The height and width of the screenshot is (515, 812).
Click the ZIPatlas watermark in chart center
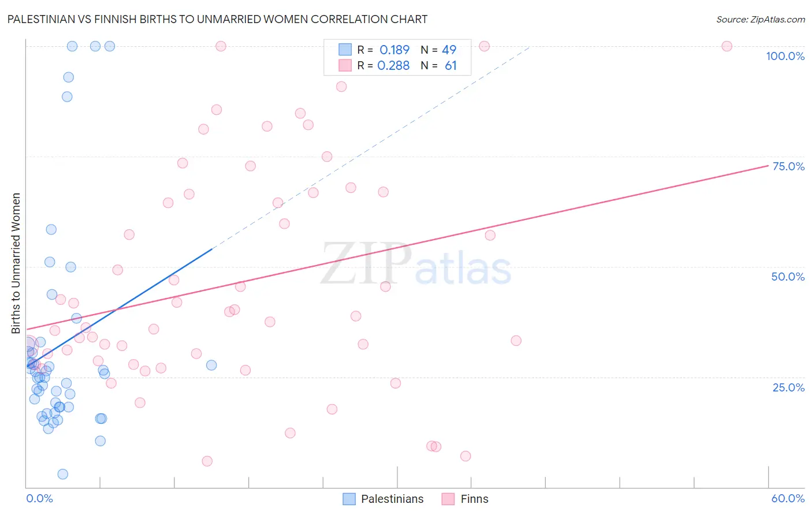(x=416, y=264)
